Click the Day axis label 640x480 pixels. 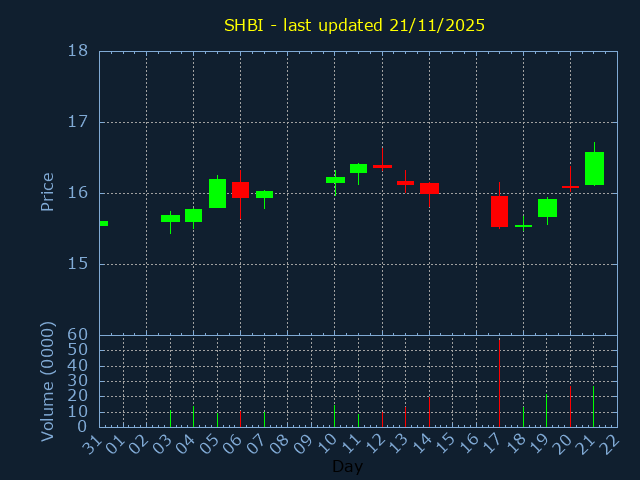(x=347, y=466)
